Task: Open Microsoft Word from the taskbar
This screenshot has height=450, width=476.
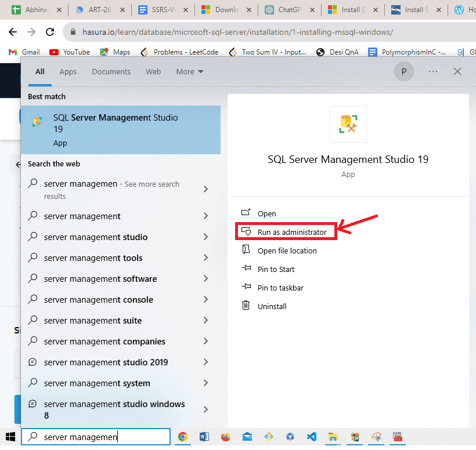Action: point(204,437)
